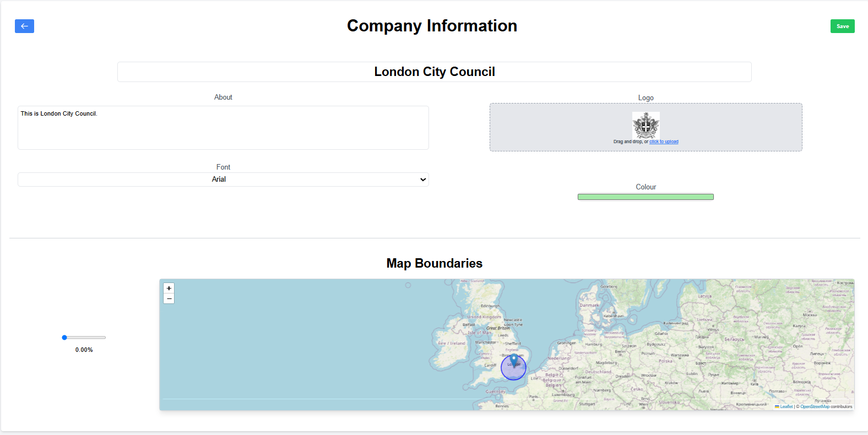Click the Logo label

[x=645, y=97]
